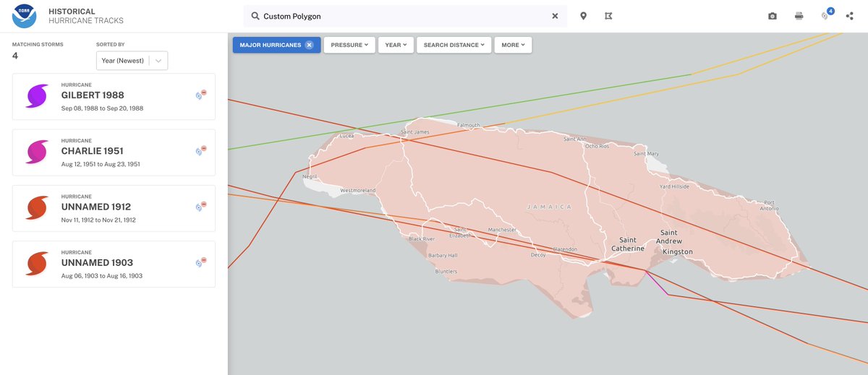Click the print icon
The image size is (868, 375).
pyautogui.click(x=799, y=16)
